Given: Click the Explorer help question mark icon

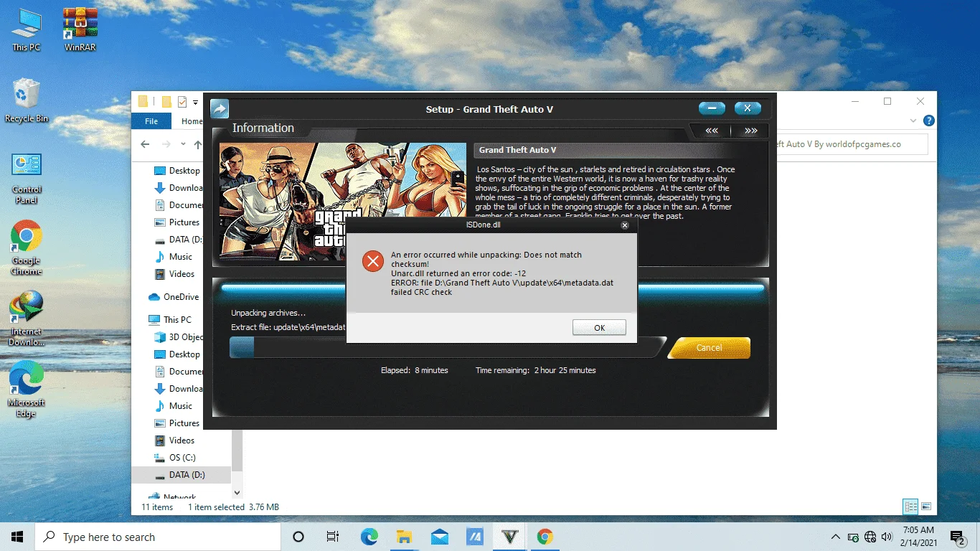Looking at the screenshot, I should click(928, 121).
